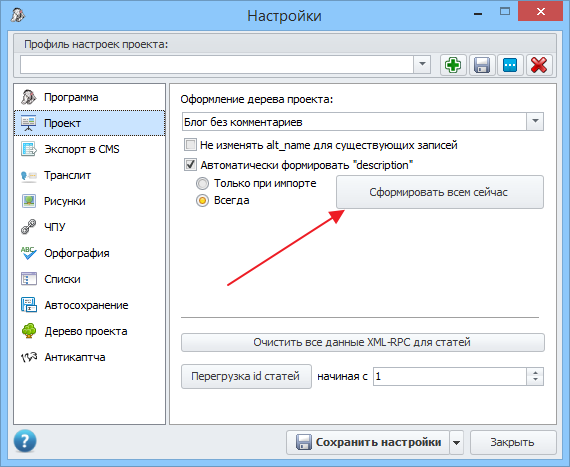Click the blue ellipsis rename profile icon
Image resolution: width=570 pixels, height=467 pixels.
tap(510, 65)
